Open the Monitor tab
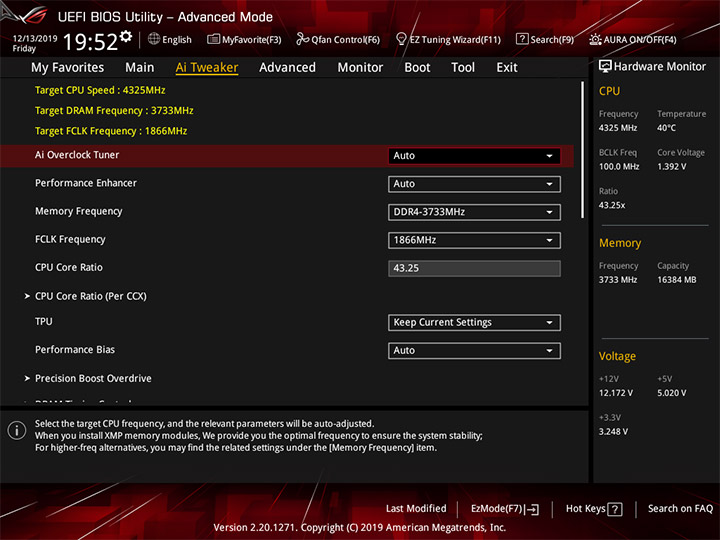 click(x=360, y=68)
